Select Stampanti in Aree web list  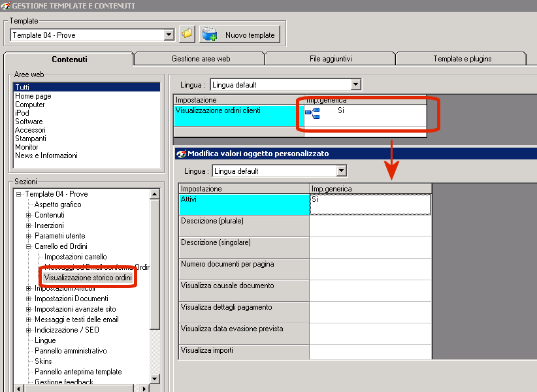(31, 139)
